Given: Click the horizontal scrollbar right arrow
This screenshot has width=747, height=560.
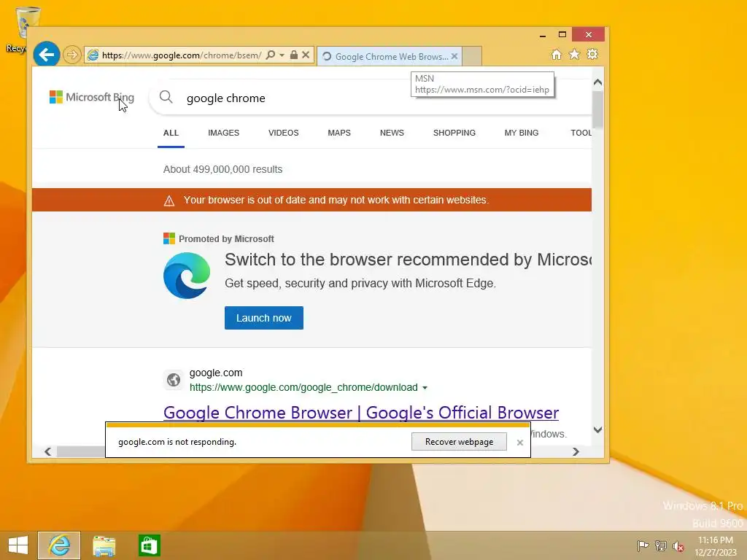Looking at the screenshot, I should coord(576,451).
